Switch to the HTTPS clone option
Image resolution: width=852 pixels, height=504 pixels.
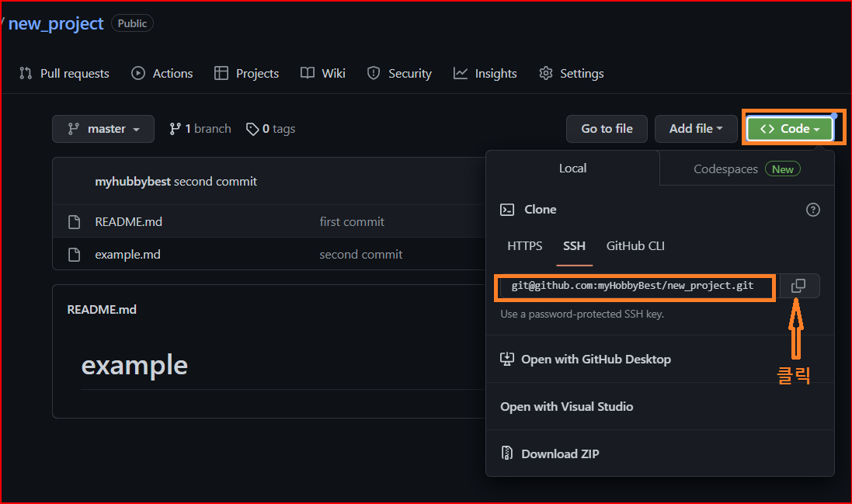pos(525,246)
